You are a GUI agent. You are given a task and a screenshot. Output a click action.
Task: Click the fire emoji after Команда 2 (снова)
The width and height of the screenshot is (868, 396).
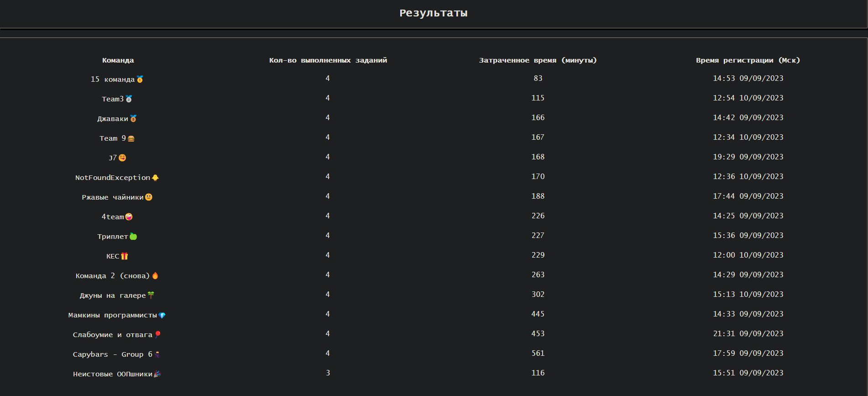point(155,275)
